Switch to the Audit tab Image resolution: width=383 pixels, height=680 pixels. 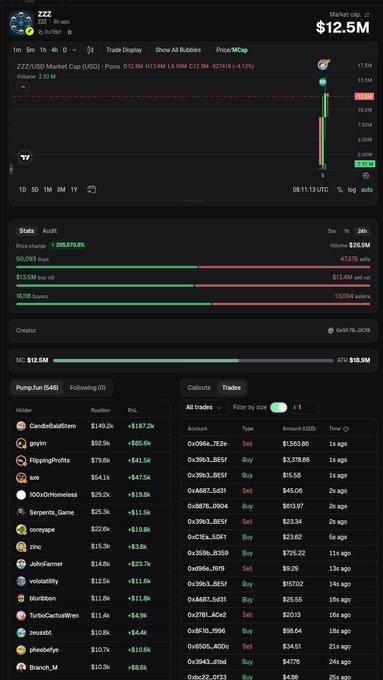pyautogui.click(x=49, y=231)
